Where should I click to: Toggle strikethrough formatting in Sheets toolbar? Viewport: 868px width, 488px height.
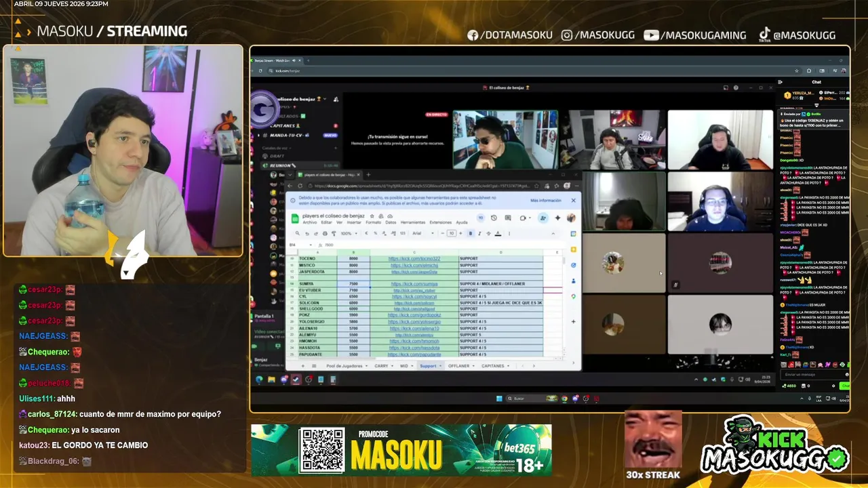click(x=488, y=233)
